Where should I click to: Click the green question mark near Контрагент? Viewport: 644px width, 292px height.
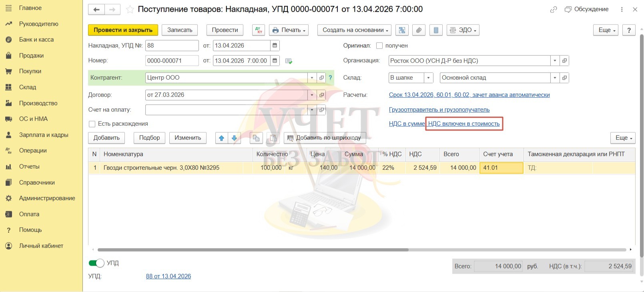330,78
